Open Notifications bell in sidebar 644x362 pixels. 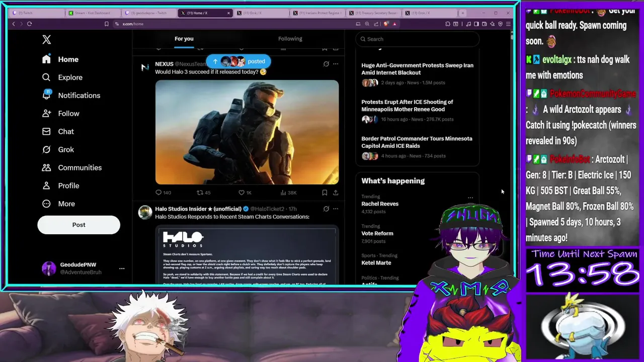(x=46, y=95)
